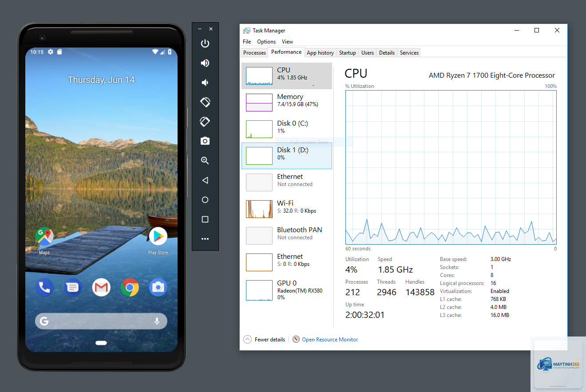Open the Services tab

tap(409, 52)
